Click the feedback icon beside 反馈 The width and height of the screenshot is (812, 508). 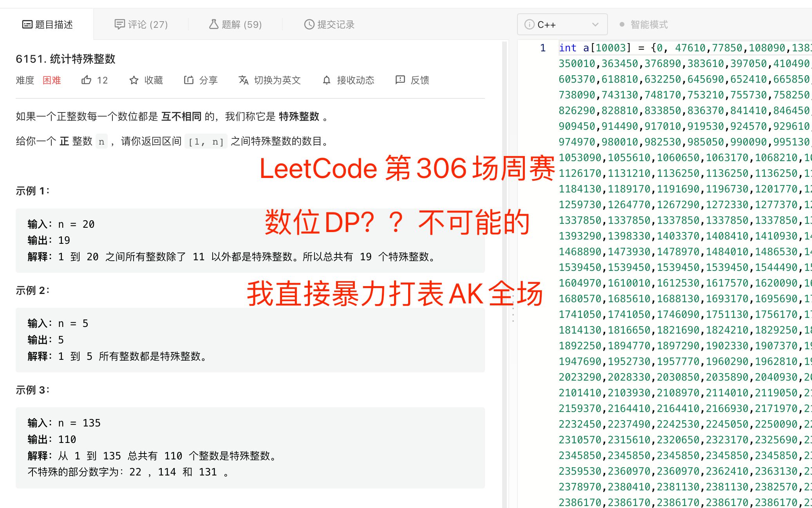pos(400,80)
